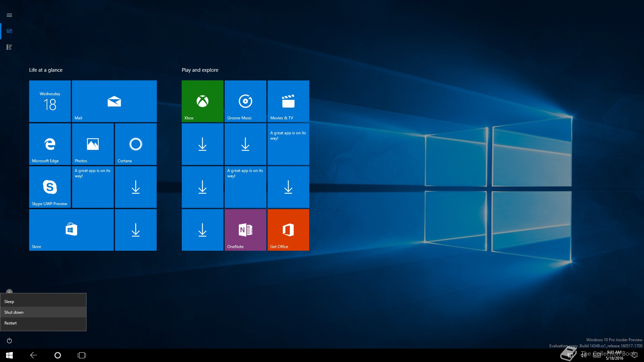This screenshot has width=644, height=362.
Task: Click the volume speaker tray icon
Action: pos(584,355)
